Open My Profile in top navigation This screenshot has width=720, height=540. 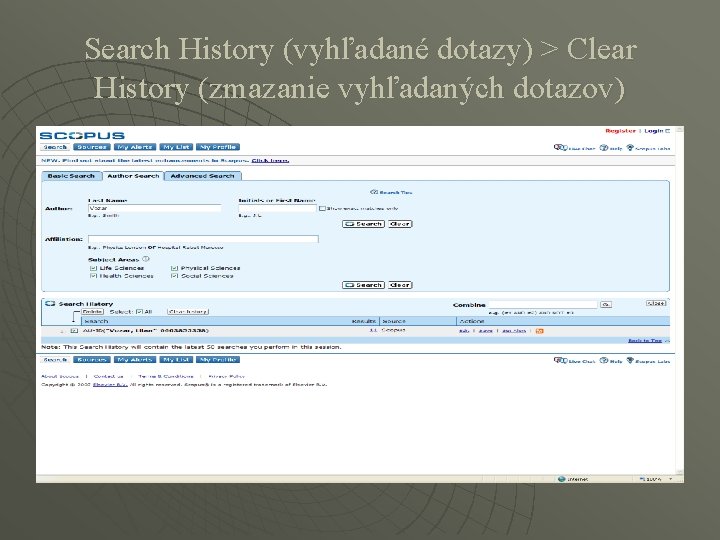coord(218,147)
